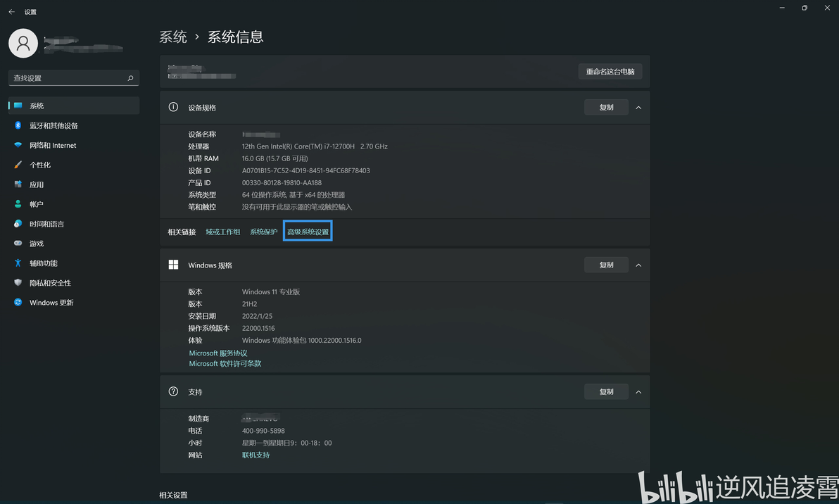Click 重命名这台电脑 button

pos(610,72)
